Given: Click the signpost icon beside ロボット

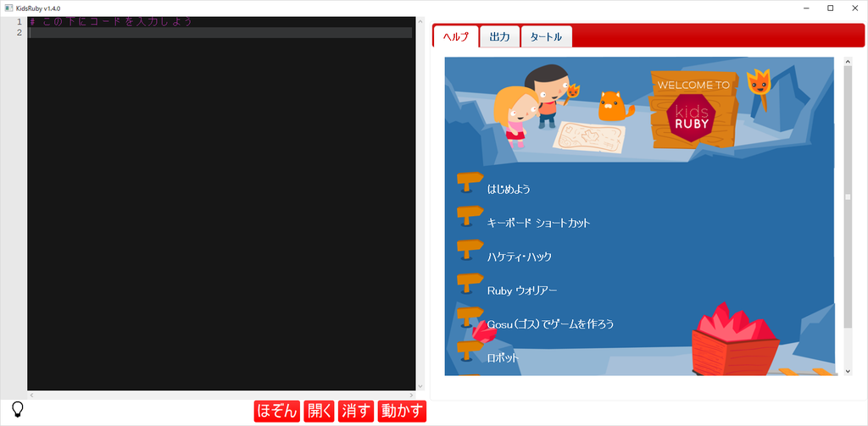Looking at the screenshot, I should [470, 351].
